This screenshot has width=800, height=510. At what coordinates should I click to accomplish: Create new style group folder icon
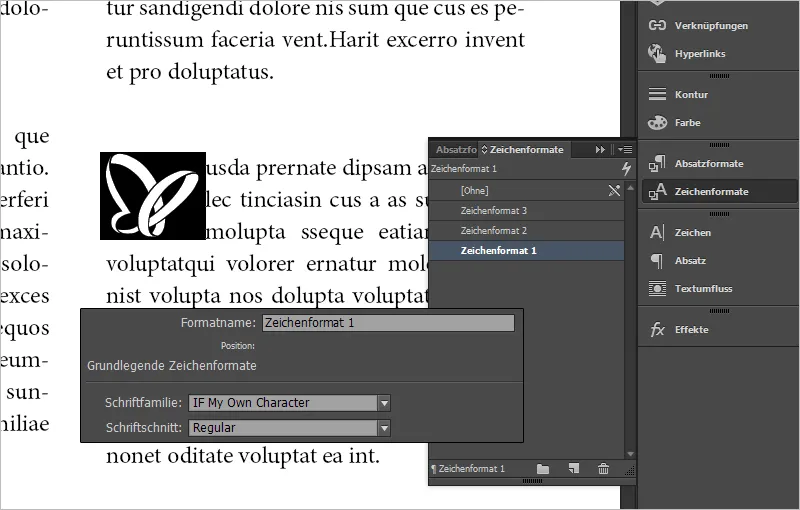click(x=543, y=469)
